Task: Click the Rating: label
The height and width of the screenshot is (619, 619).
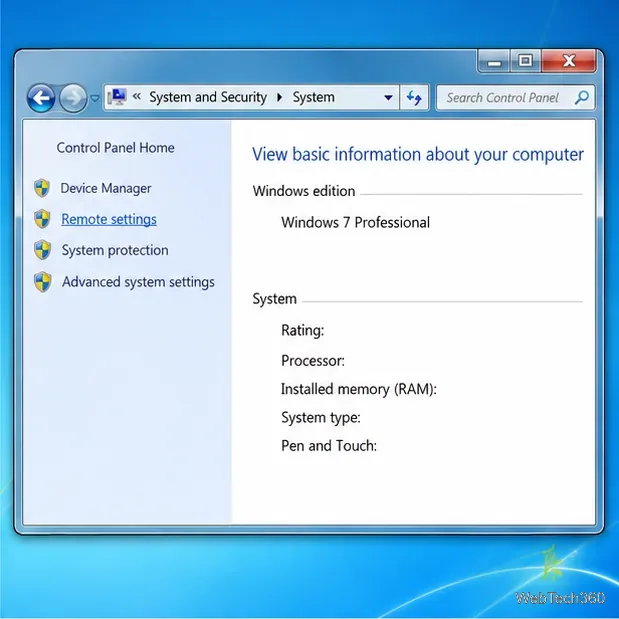Action: click(302, 330)
